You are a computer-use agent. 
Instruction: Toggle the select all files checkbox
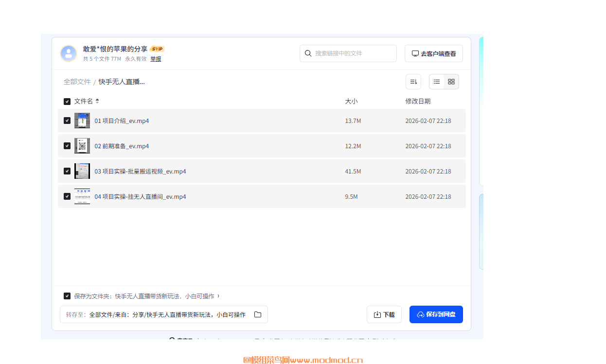click(x=67, y=102)
